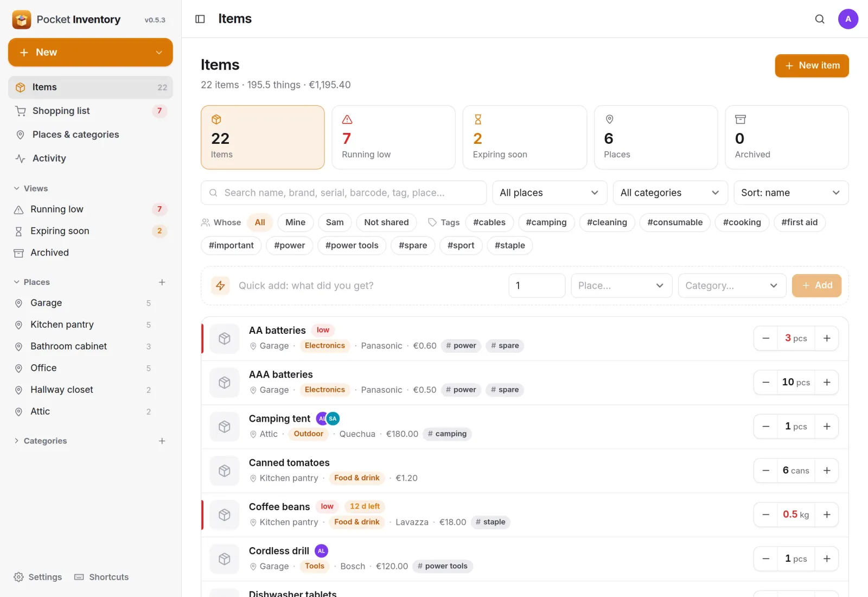Image resolution: width=868 pixels, height=597 pixels.
Task: Click the quick add lightning icon
Action: pos(220,285)
